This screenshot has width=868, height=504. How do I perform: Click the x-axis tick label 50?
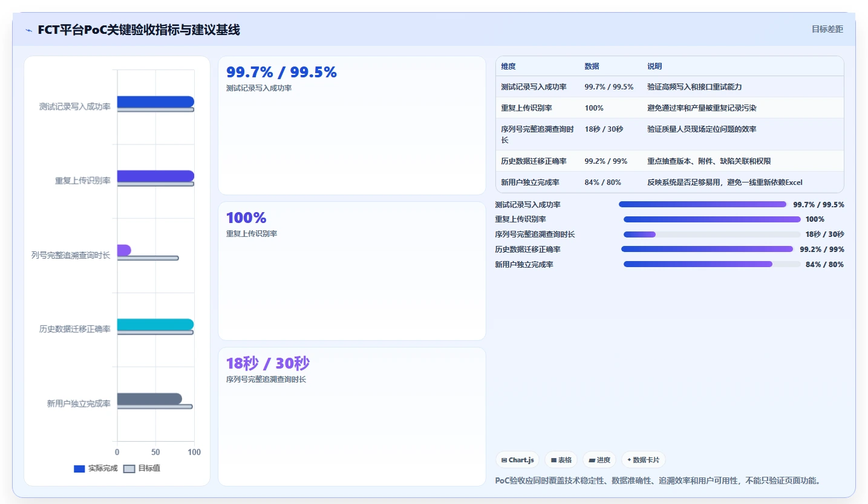[x=155, y=452]
